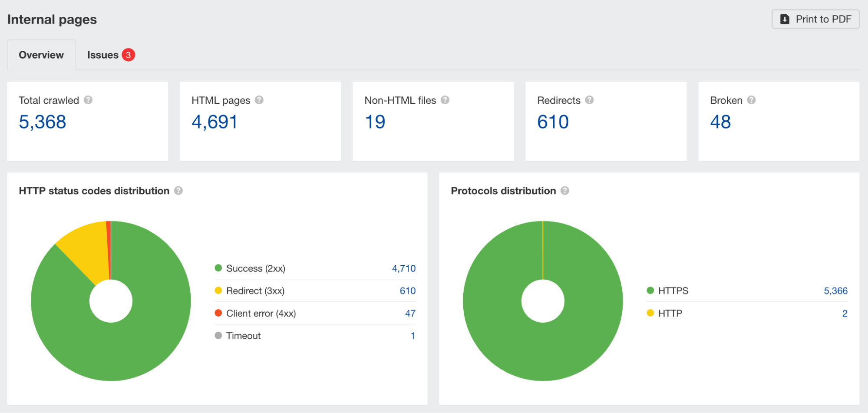Open the Broken metric help icon
868x413 pixels.
[751, 100]
